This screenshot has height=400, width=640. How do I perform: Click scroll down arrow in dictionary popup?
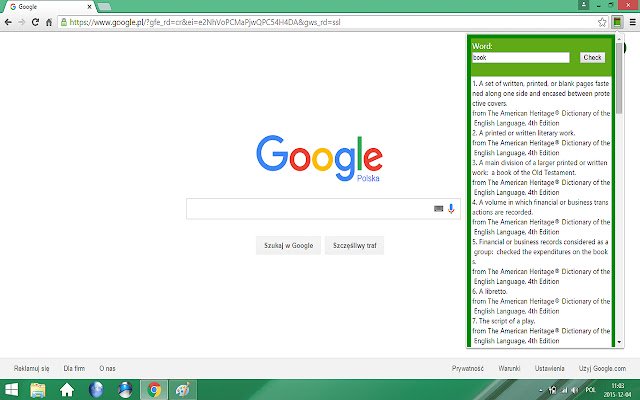[x=619, y=342]
